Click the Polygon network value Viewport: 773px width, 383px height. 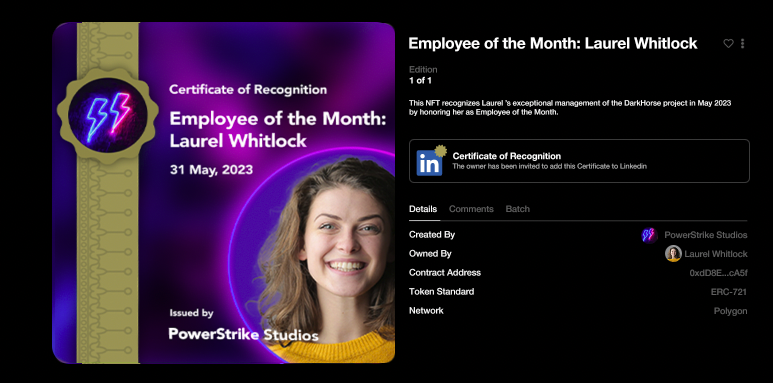click(731, 311)
